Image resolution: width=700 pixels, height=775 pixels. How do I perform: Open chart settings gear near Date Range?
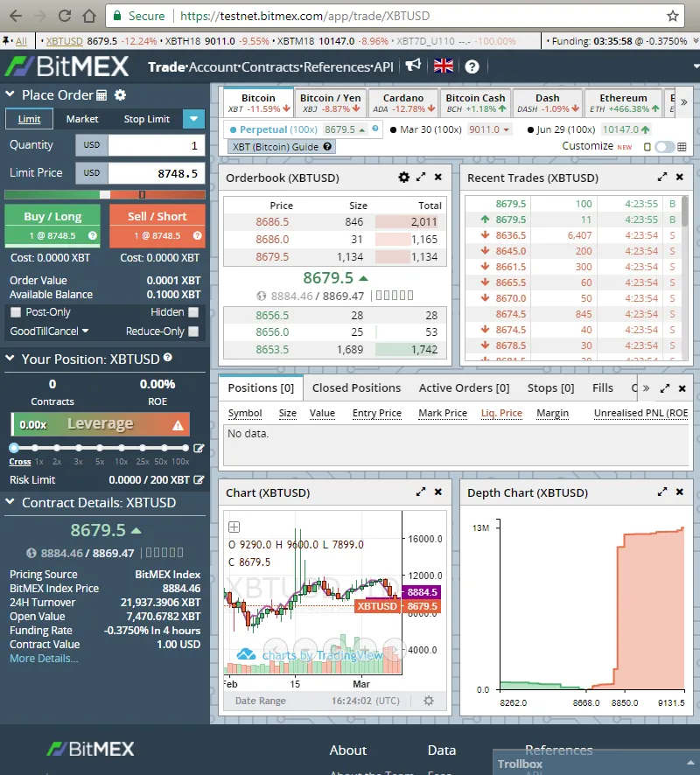pyautogui.click(x=429, y=701)
